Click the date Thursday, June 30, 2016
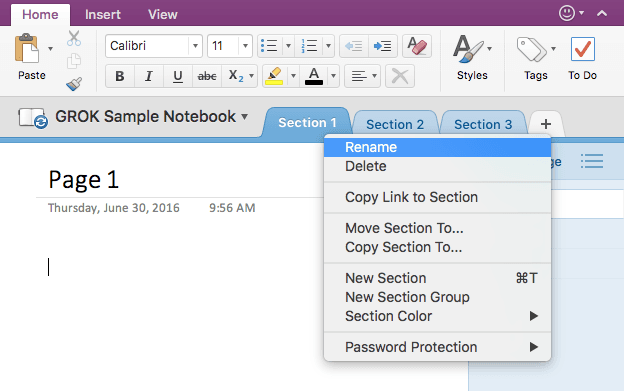 (x=114, y=208)
